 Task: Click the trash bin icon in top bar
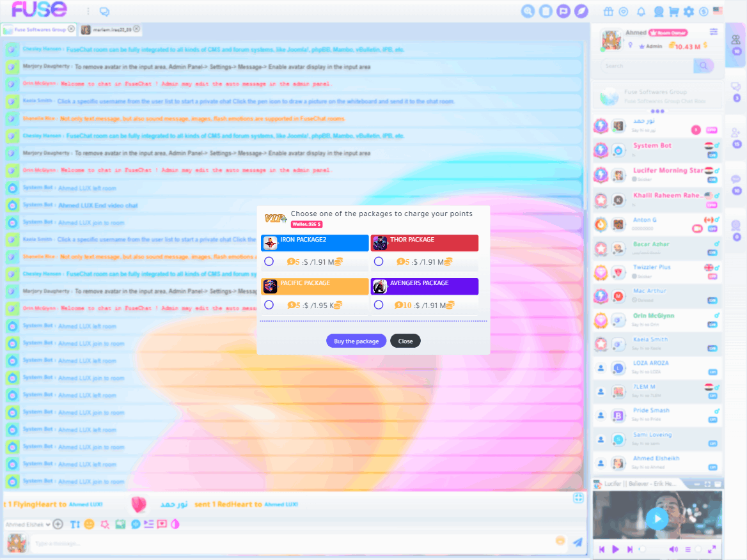546,11
